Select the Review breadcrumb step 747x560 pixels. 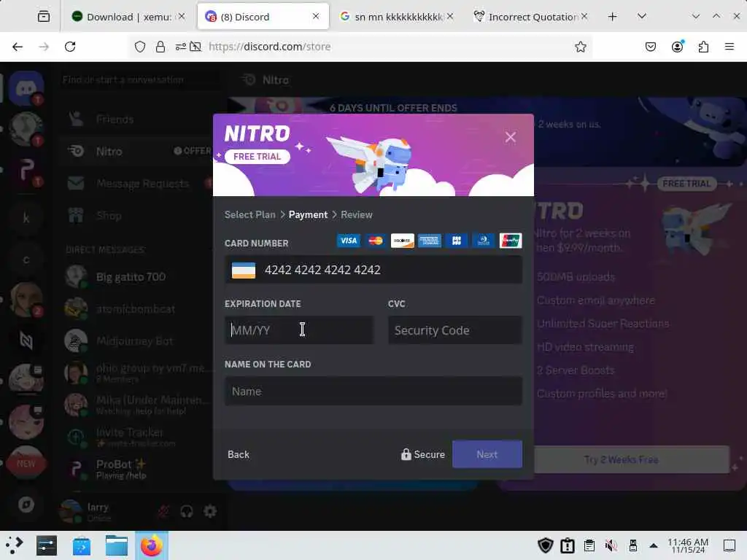coord(356,215)
